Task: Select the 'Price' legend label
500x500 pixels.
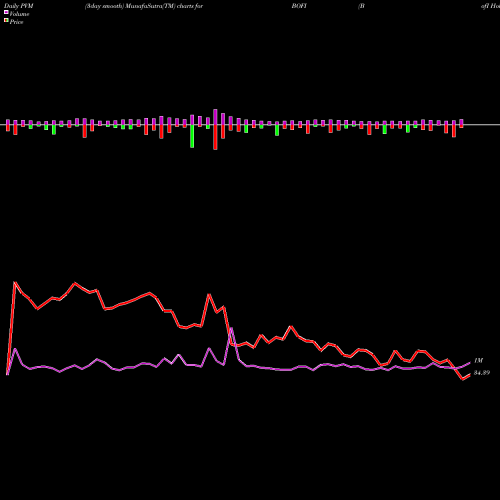Action: (16, 22)
